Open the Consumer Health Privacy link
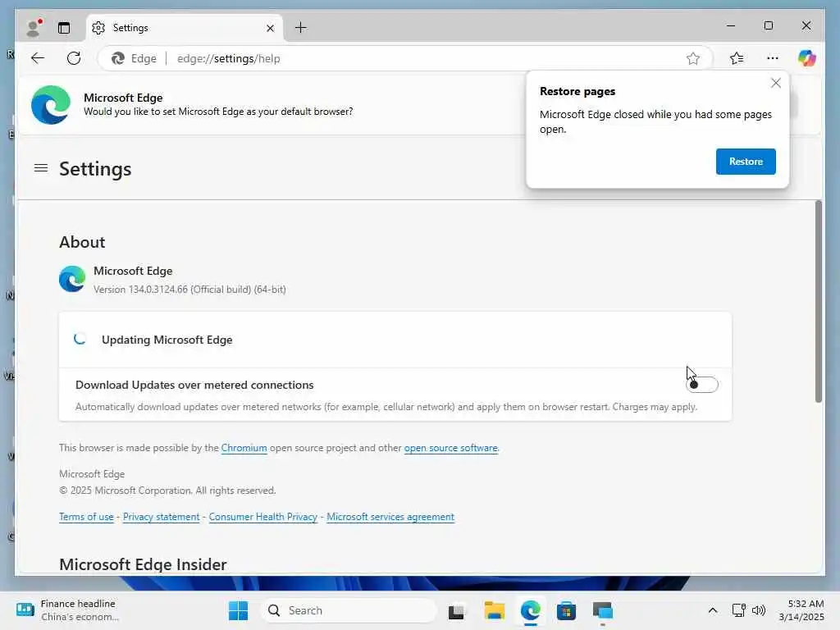Image resolution: width=840 pixels, height=630 pixels. pyautogui.click(x=263, y=517)
